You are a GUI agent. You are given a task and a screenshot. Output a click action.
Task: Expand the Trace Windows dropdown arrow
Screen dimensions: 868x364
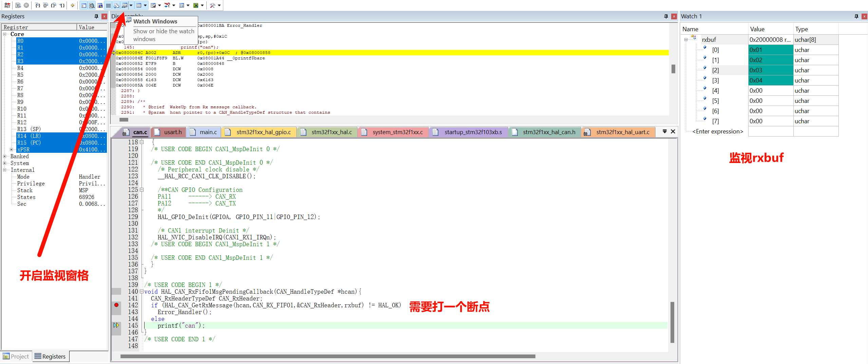pos(188,5)
